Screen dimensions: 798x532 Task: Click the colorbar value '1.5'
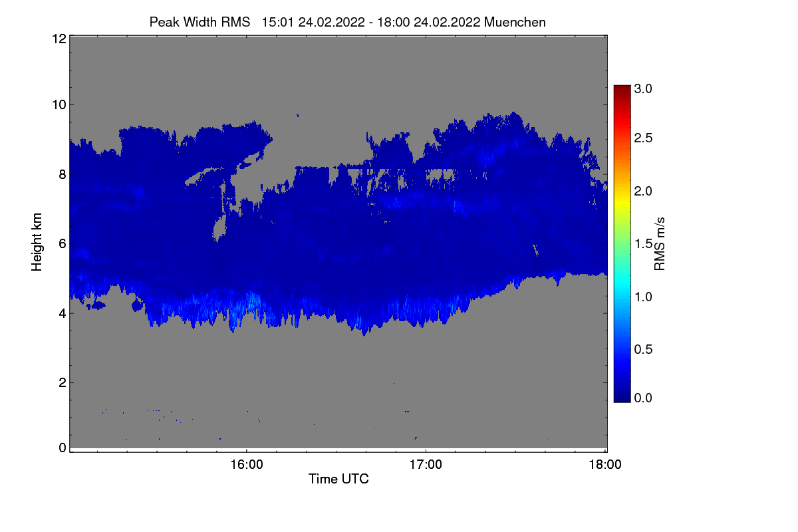pyautogui.click(x=643, y=244)
